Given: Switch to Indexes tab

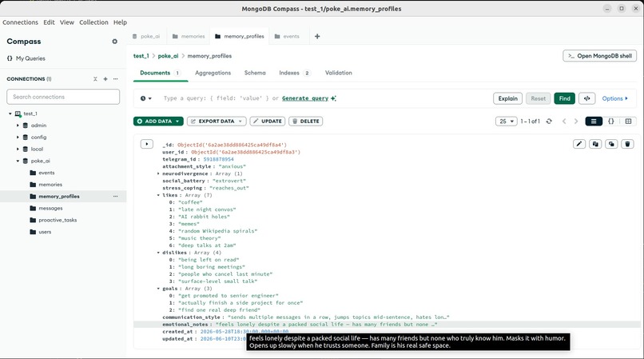Looking at the screenshot, I should tap(294, 73).
